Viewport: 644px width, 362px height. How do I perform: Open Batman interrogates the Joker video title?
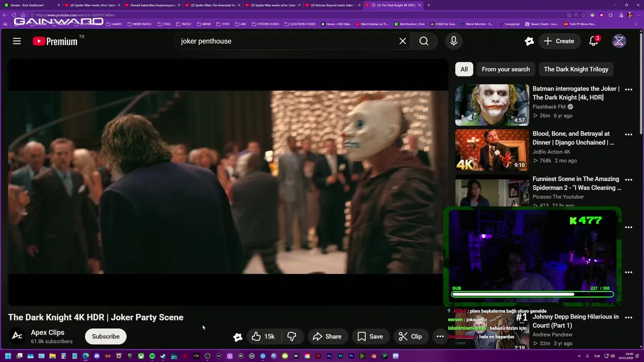coord(576,93)
